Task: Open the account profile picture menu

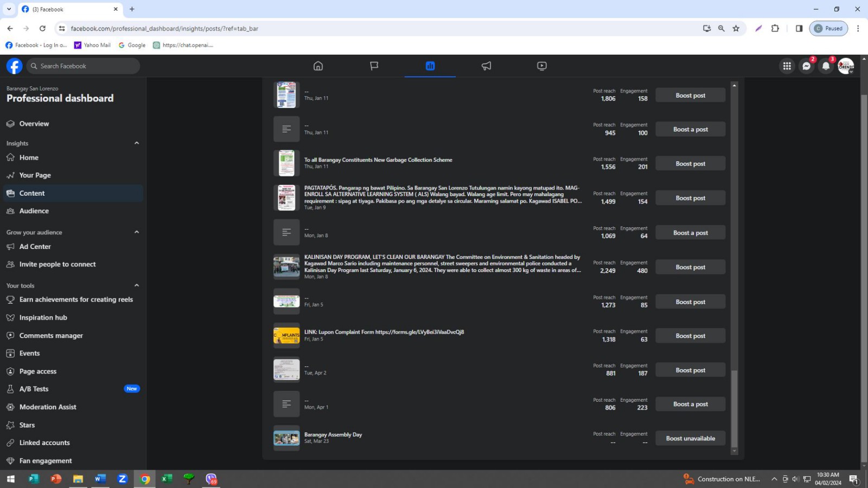Action: pos(846,66)
